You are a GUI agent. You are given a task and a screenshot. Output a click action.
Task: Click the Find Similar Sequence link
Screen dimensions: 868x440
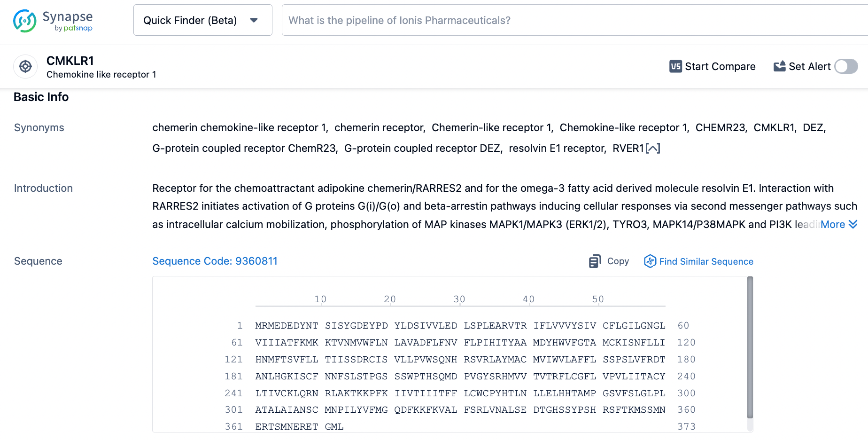pos(706,261)
